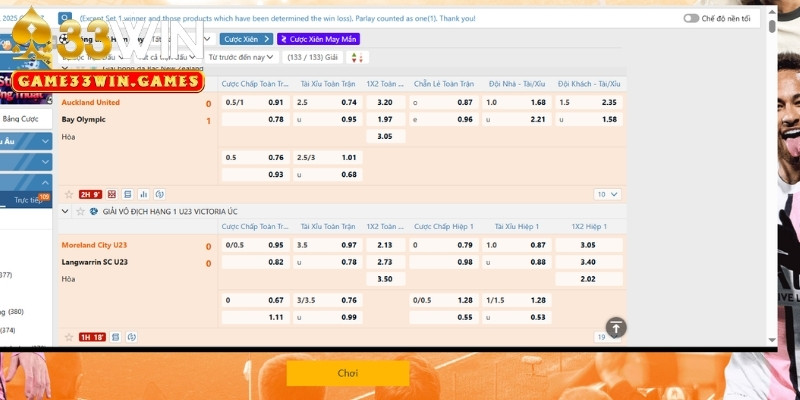The height and width of the screenshot is (400, 800).
Task: Select the 3.20 odds for Auckland United 1X2
Action: point(384,102)
